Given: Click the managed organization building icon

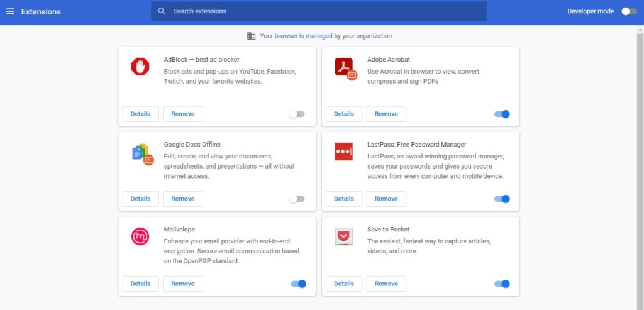Looking at the screenshot, I should click(x=252, y=36).
